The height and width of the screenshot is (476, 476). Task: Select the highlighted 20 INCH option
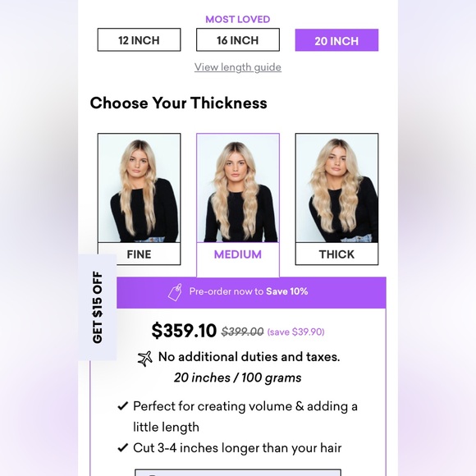point(336,40)
